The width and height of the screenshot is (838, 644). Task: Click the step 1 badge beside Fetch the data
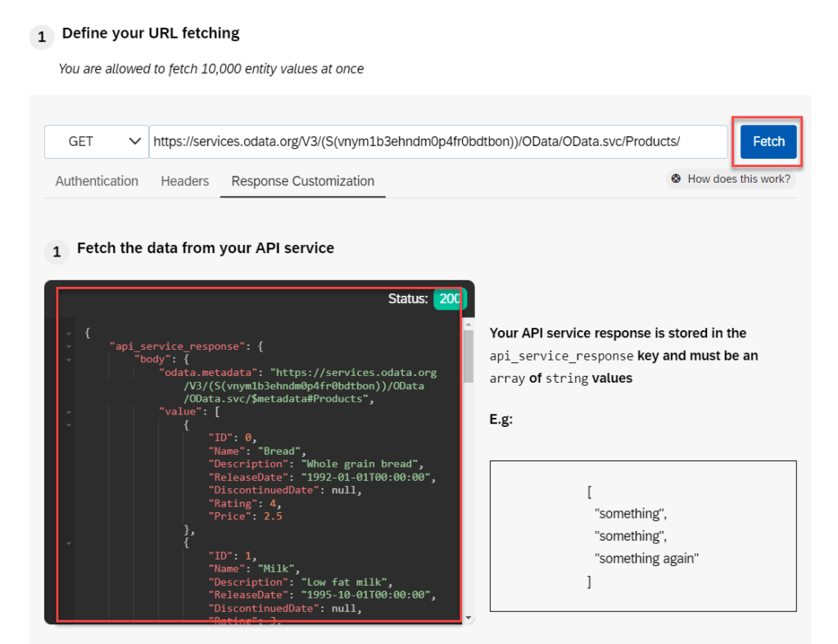point(56,252)
